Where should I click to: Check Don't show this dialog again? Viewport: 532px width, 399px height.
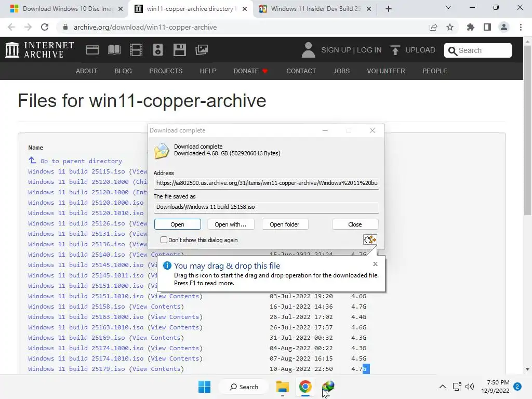pos(164,240)
